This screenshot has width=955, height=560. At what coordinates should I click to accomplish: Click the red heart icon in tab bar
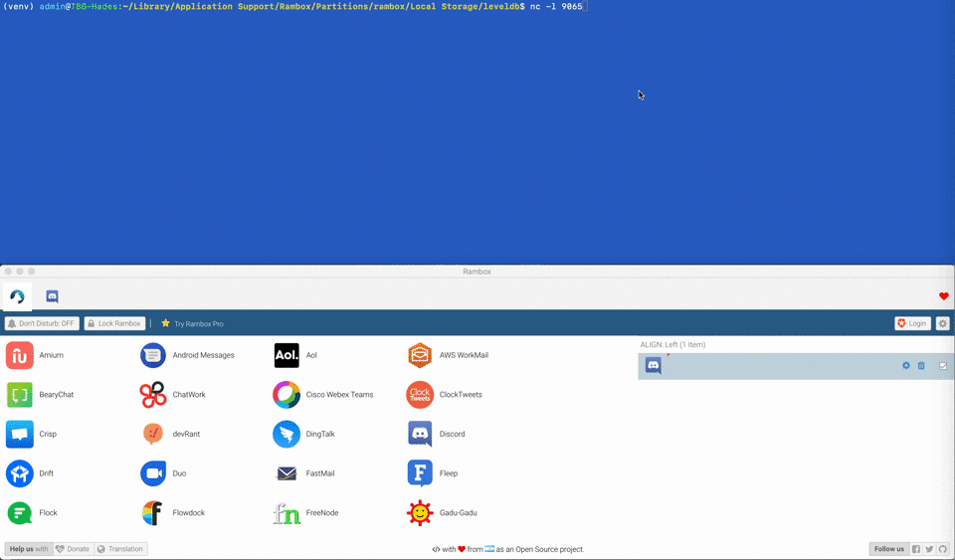943,296
